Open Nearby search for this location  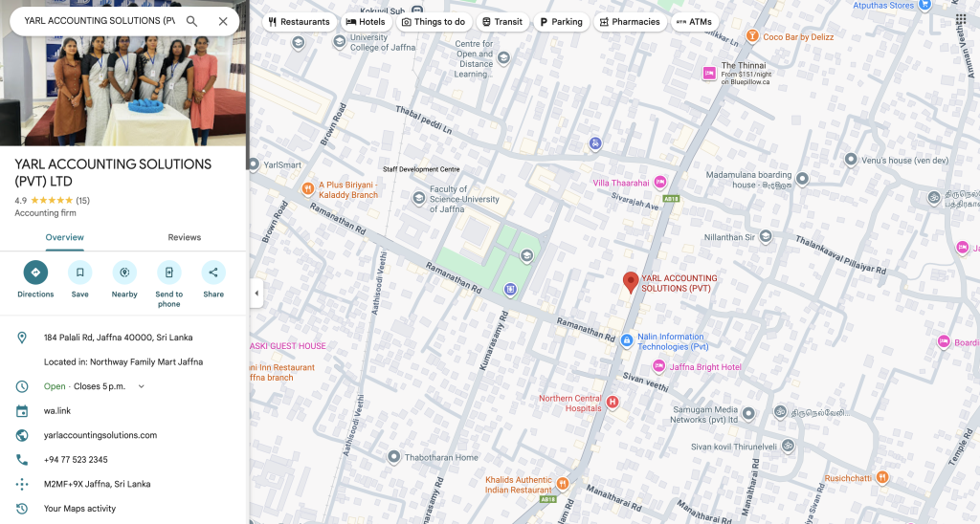point(124,273)
